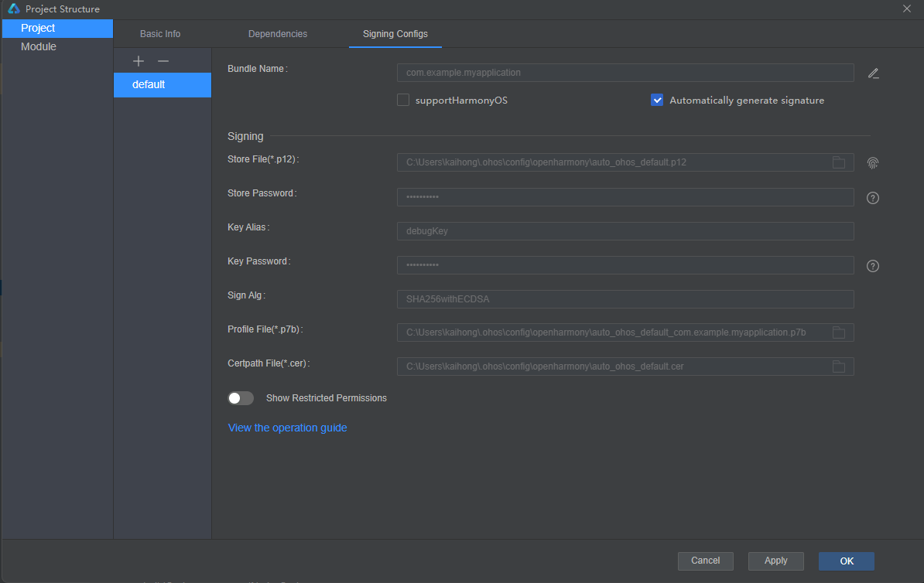The height and width of the screenshot is (583, 924).
Task: Select Module in the left sidebar
Action: point(39,46)
